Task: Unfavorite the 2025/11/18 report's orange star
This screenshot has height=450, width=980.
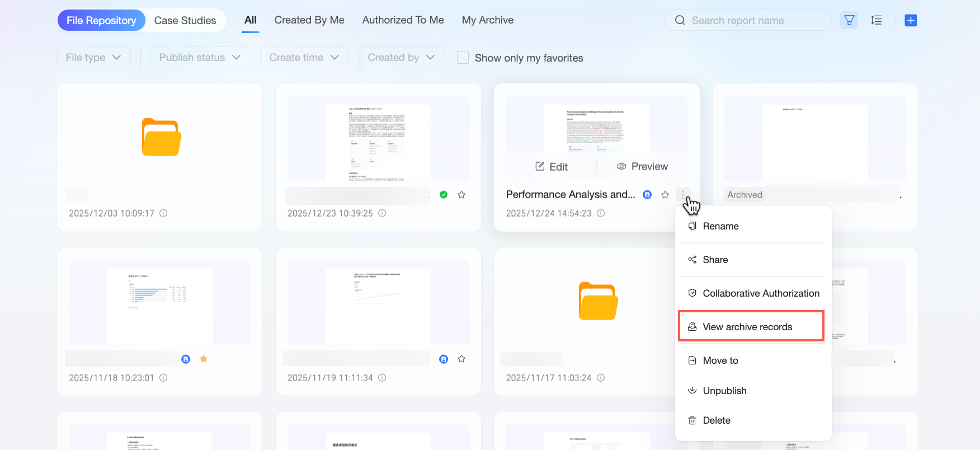Action: tap(204, 359)
